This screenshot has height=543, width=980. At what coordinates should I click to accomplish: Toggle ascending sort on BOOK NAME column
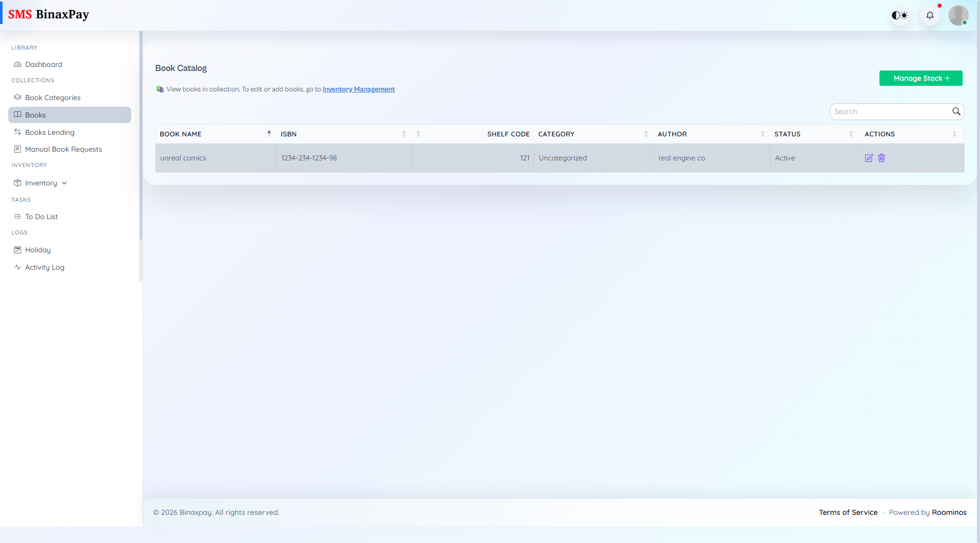[x=269, y=133]
